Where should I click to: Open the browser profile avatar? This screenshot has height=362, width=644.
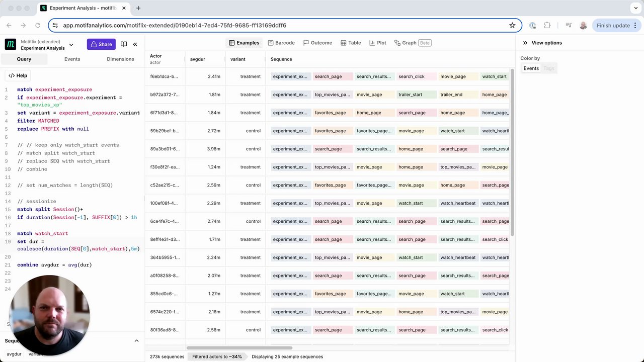coord(583,25)
